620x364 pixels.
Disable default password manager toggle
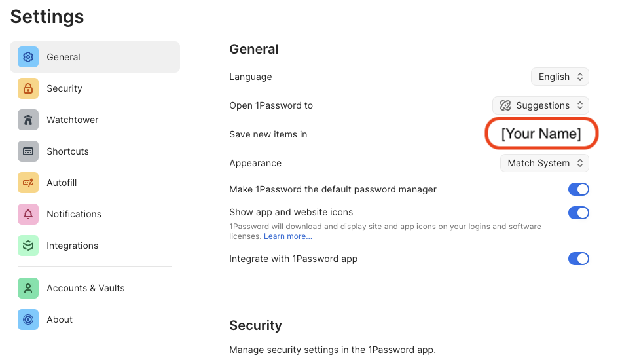click(x=578, y=189)
